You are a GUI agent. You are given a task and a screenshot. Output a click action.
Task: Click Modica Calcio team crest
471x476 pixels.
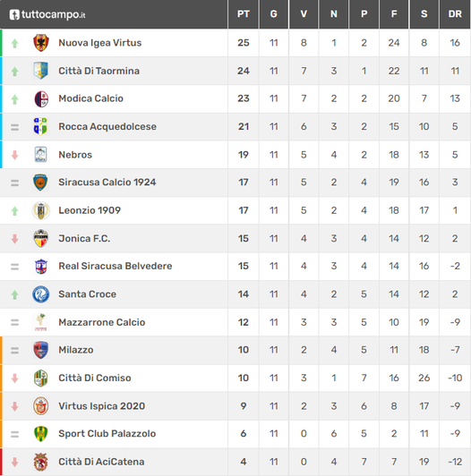[40, 98]
